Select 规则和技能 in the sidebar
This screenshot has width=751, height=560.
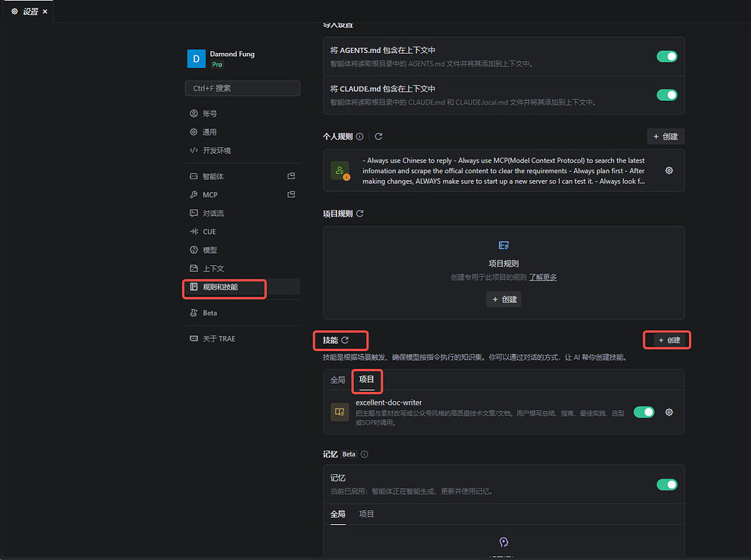click(242, 287)
